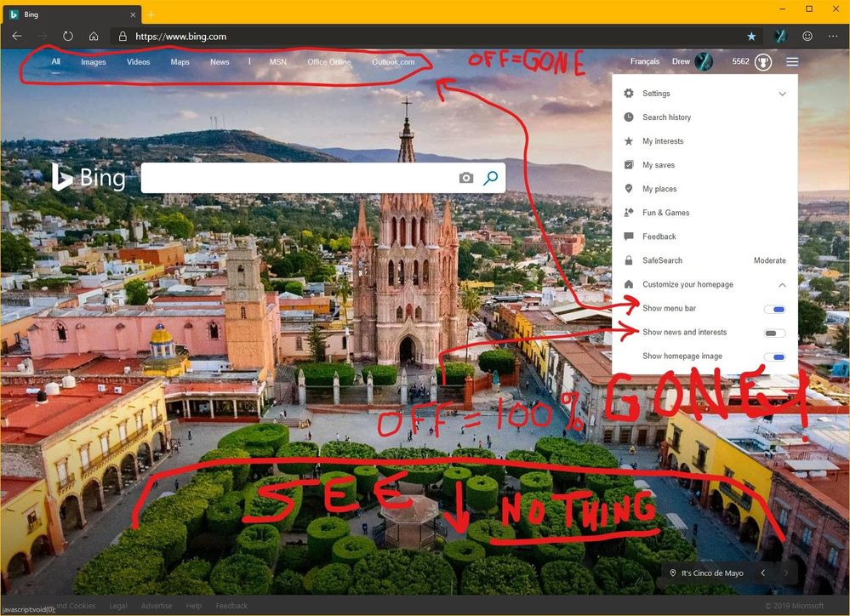
Task: View site info via the lock icon
Action: tap(123, 37)
